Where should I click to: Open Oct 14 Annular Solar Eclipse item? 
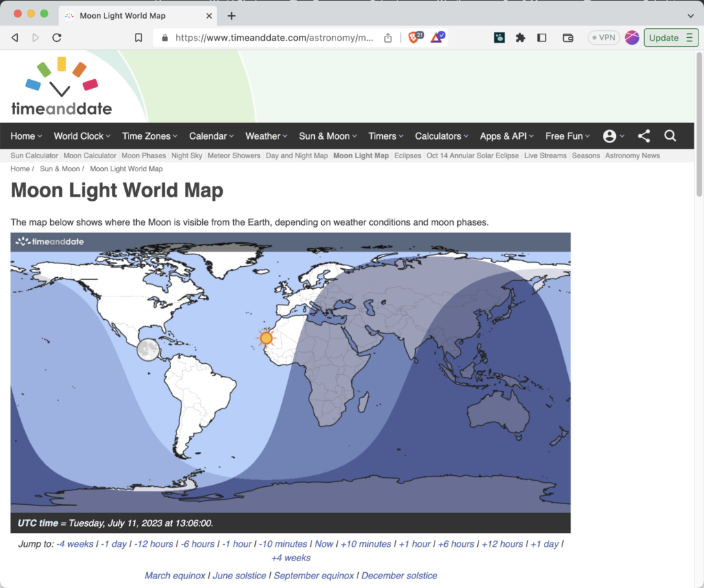pos(472,155)
